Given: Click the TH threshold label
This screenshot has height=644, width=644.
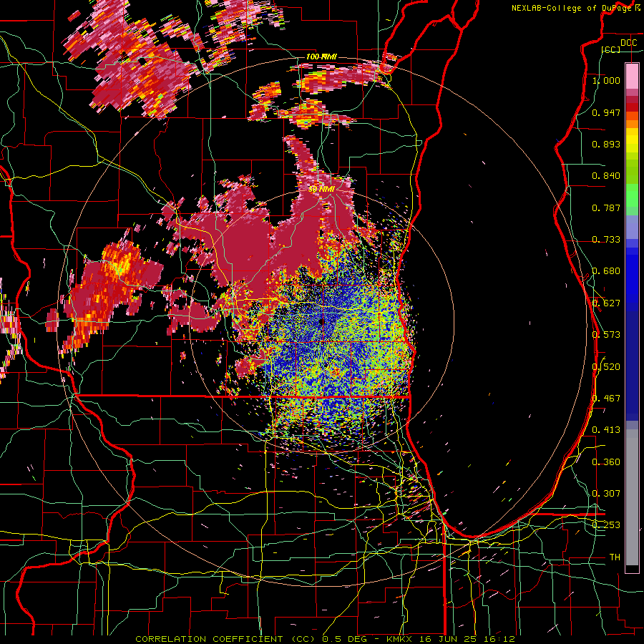Looking at the screenshot, I should click(x=615, y=557).
